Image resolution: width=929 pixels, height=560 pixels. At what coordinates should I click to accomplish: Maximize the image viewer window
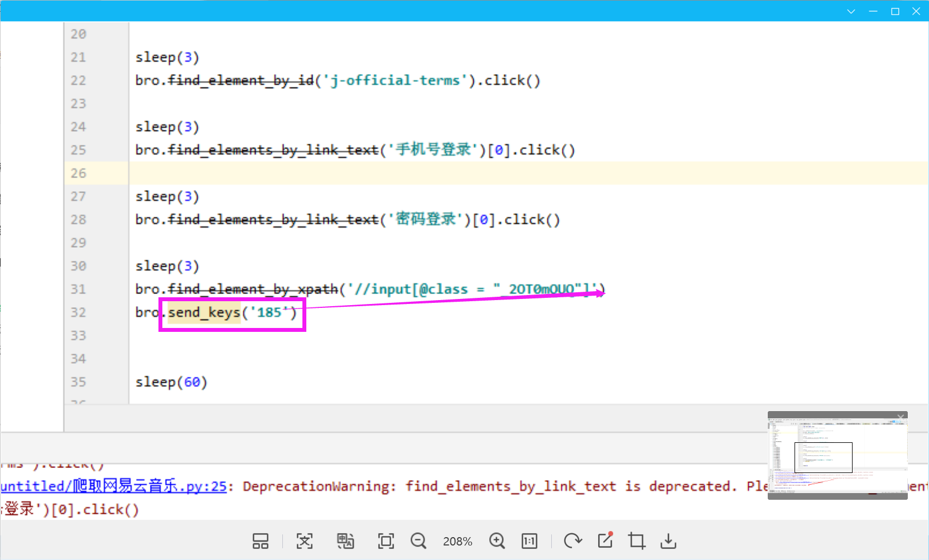click(x=895, y=11)
